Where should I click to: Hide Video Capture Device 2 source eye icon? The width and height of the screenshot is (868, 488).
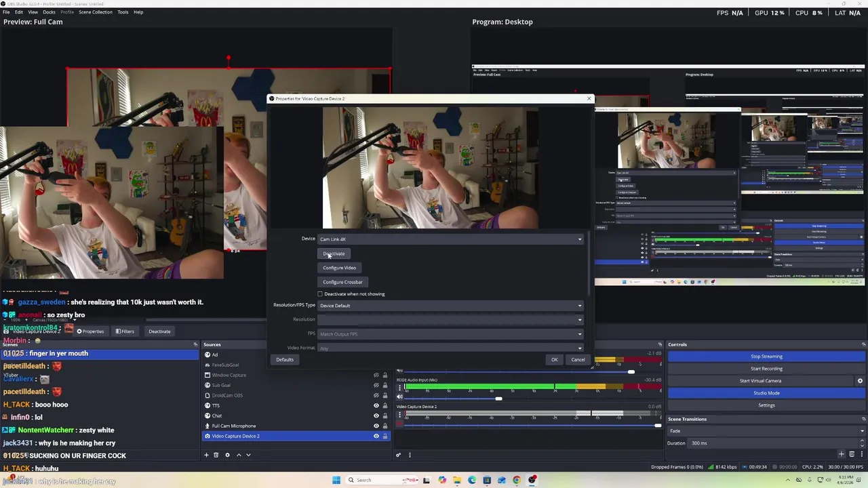coord(376,436)
